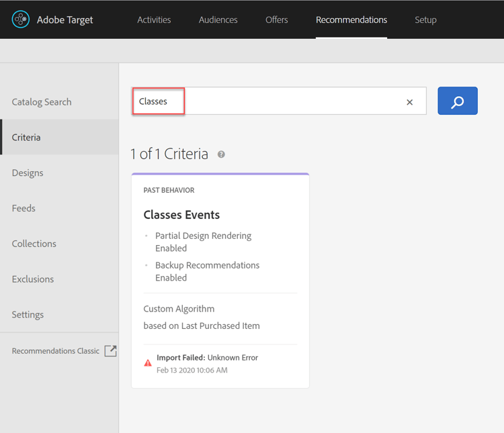Click the Recommendations Classic link
The height and width of the screenshot is (433, 504).
pyautogui.click(x=55, y=350)
